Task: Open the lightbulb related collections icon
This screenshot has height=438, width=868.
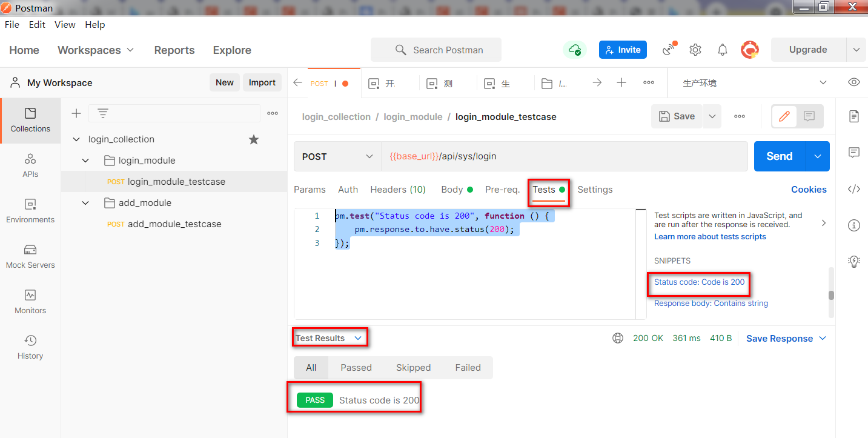Action: [x=854, y=261]
